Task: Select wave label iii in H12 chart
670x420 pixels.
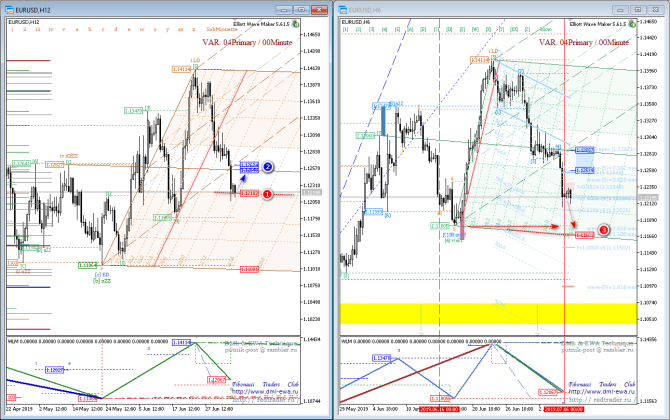Action: pos(38,29)
